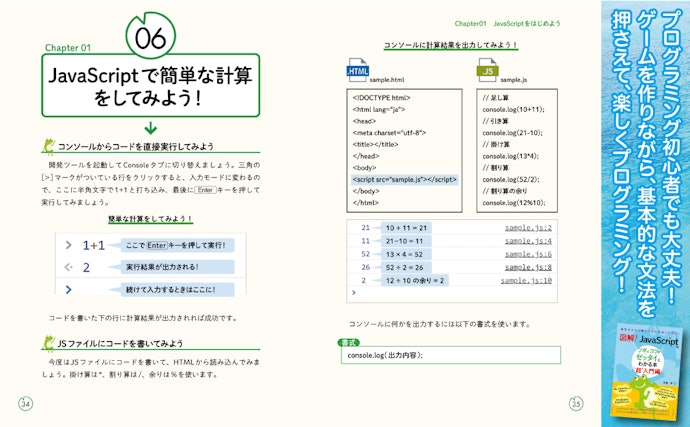Click the page number 34 badge
This screenshot has height=427, width=690.
tap(26, 403)
